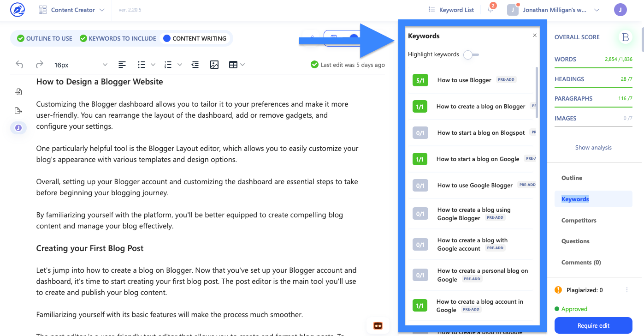644x336 pixels.
Task: Close the Keywords panel with the X
Action: [x=535, y=35]
